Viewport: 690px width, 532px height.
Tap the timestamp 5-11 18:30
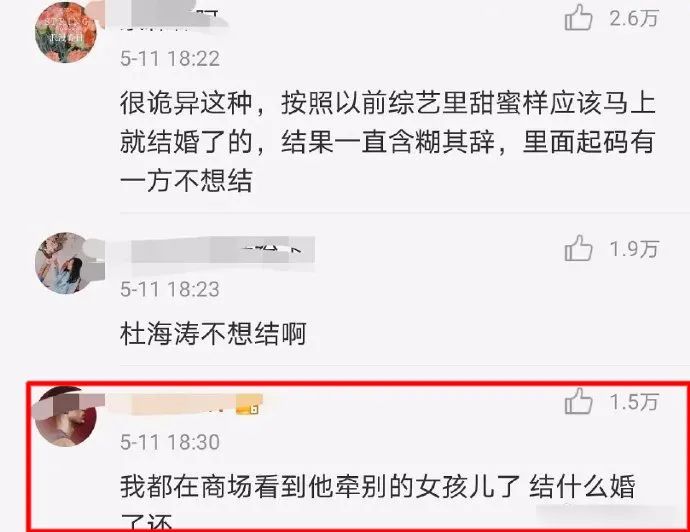click(170, 442)
